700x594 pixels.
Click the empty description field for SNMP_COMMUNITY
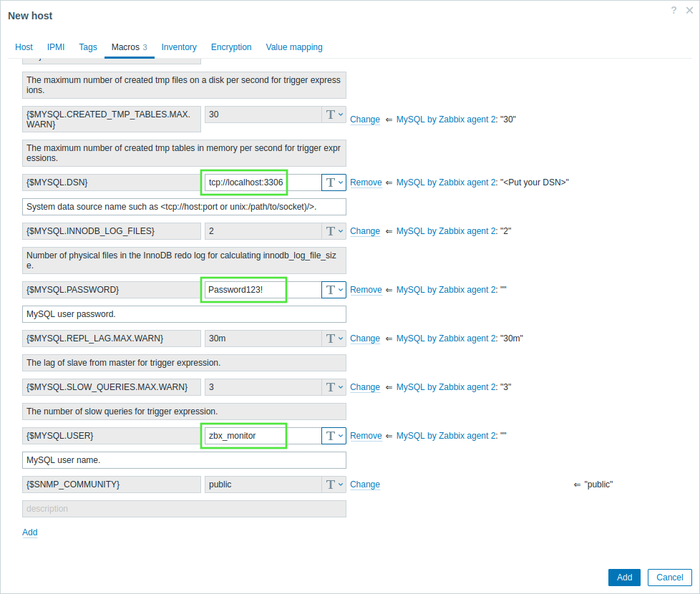click(x=184, y=508)
